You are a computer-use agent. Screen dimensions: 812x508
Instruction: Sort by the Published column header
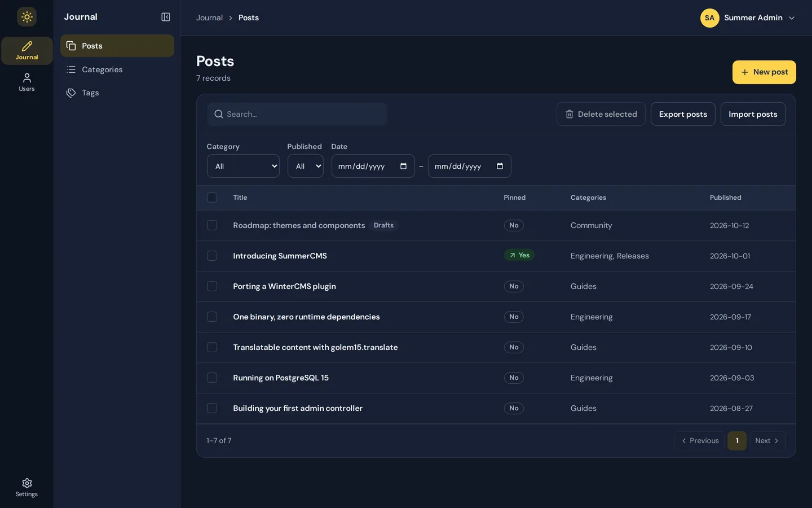(x=725, y=198)
